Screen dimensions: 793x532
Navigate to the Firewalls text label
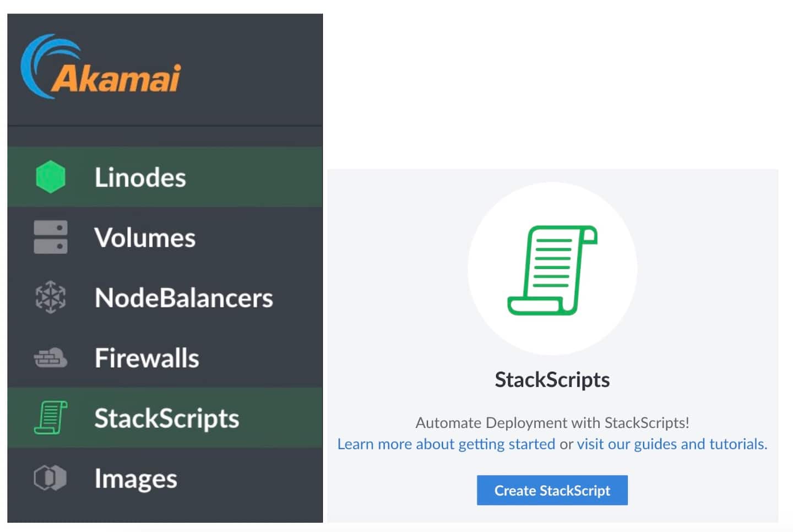click(x=146, y=358)
